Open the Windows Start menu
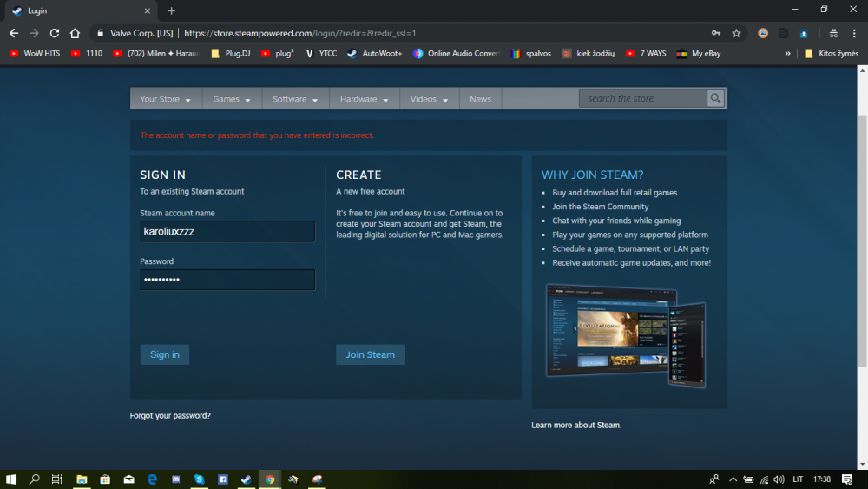The image size is (868, 489). 11,479
